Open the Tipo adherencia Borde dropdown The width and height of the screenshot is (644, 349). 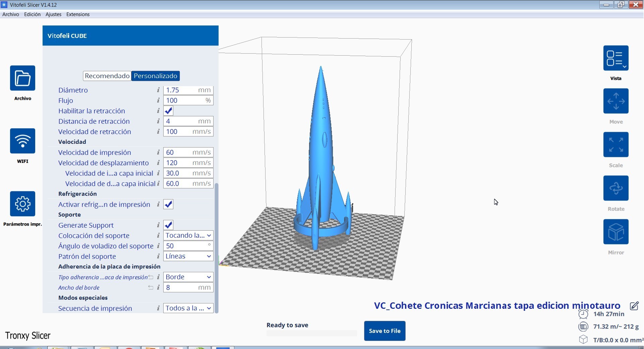point(188,277)
